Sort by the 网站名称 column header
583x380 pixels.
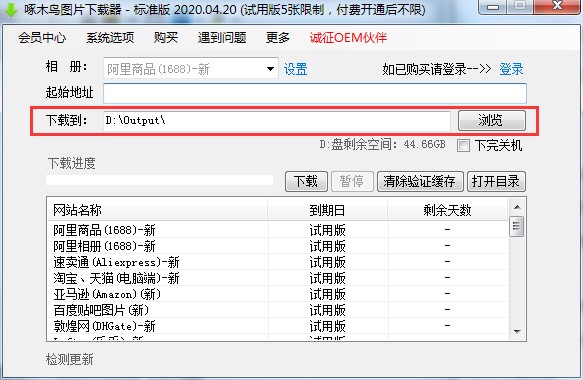pos(157,210)
